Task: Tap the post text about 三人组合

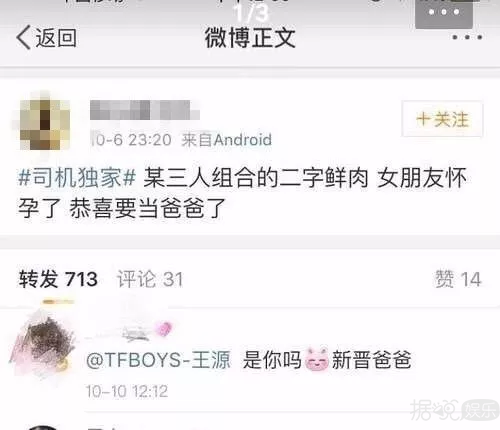Action: pos(242,193)
